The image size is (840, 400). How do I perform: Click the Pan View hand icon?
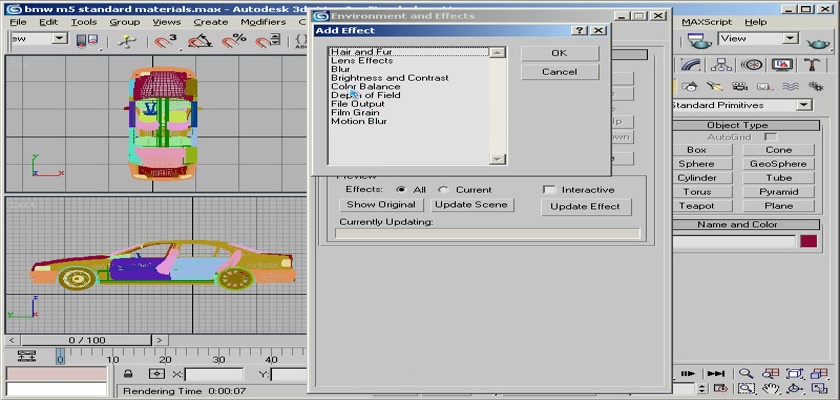(770, 388)
